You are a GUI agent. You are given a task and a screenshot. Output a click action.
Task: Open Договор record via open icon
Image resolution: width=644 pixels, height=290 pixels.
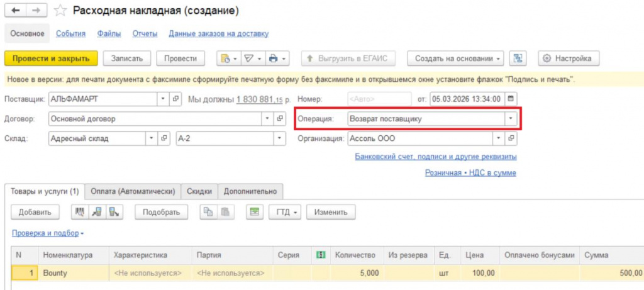tap(280, 119)
